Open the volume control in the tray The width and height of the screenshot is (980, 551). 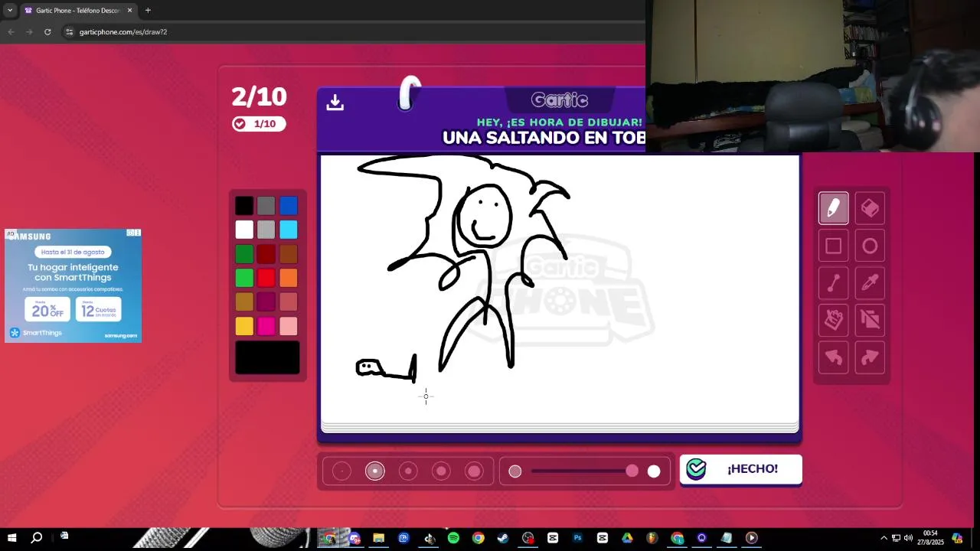[908, 538]
